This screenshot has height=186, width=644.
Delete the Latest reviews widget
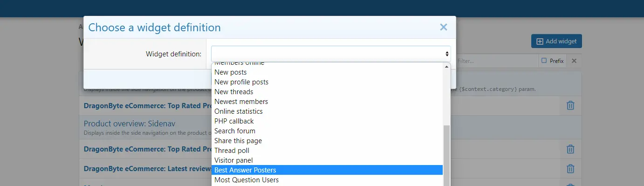click(570, 169)
